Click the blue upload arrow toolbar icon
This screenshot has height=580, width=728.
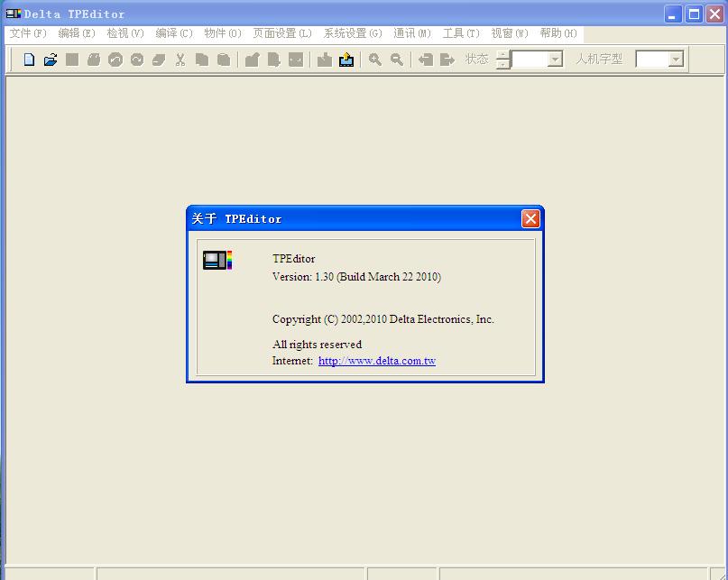(346, 60)
